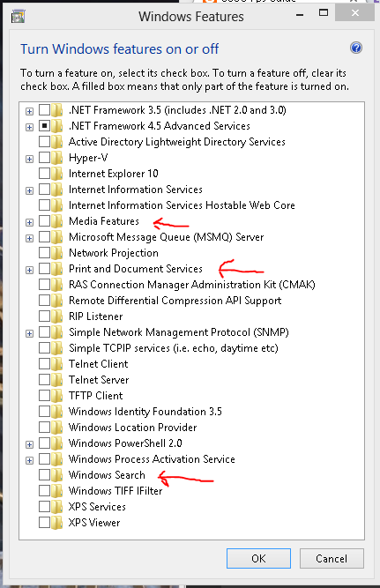Expand the .NET Framework 3.5 node
The height and width of the screenshot is (588, 380).
[29, 111]
